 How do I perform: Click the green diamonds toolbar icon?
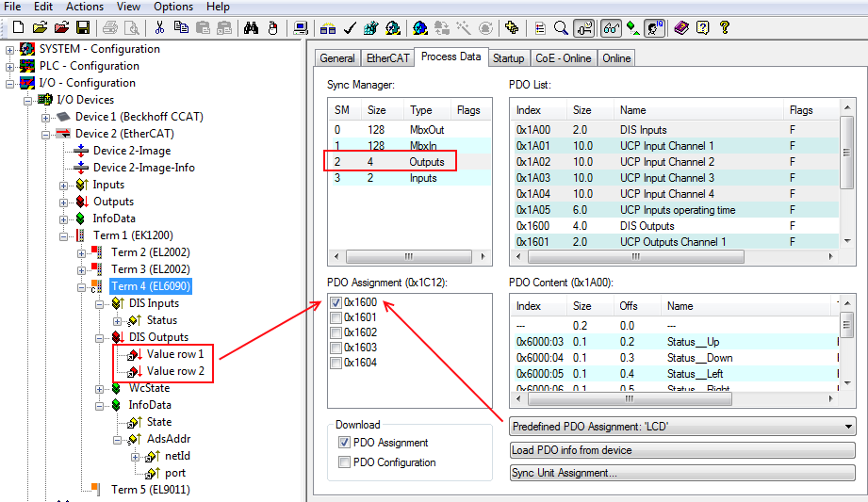[632, 27]
